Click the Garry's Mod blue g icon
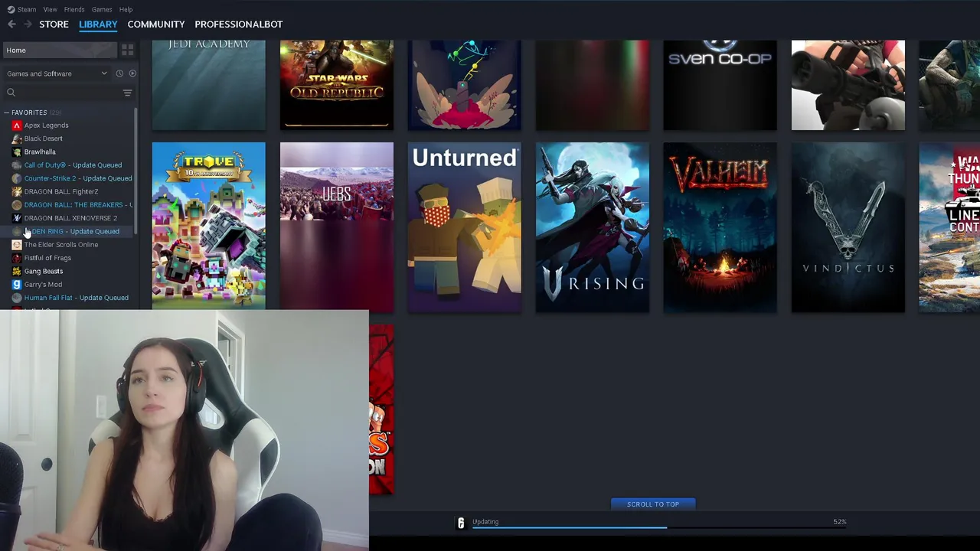This screenshot has width=980, height=551. pyautogui.click(x=17, y=285)
